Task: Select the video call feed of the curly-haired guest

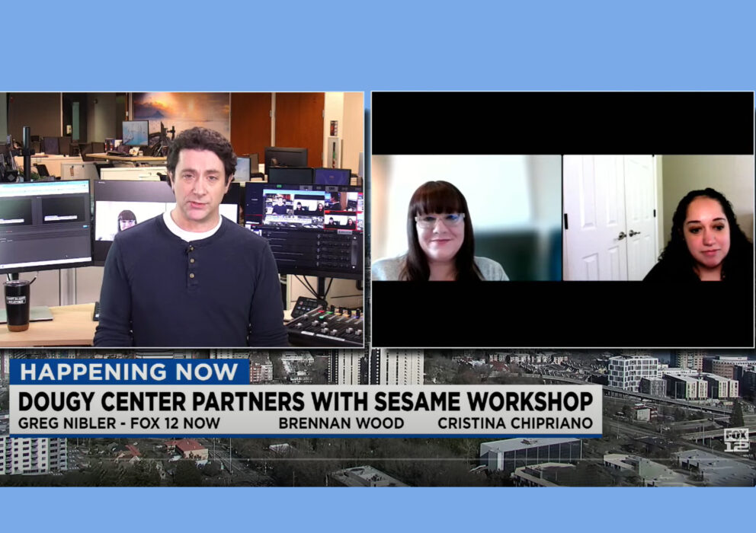Action: [x=658, y=218]
